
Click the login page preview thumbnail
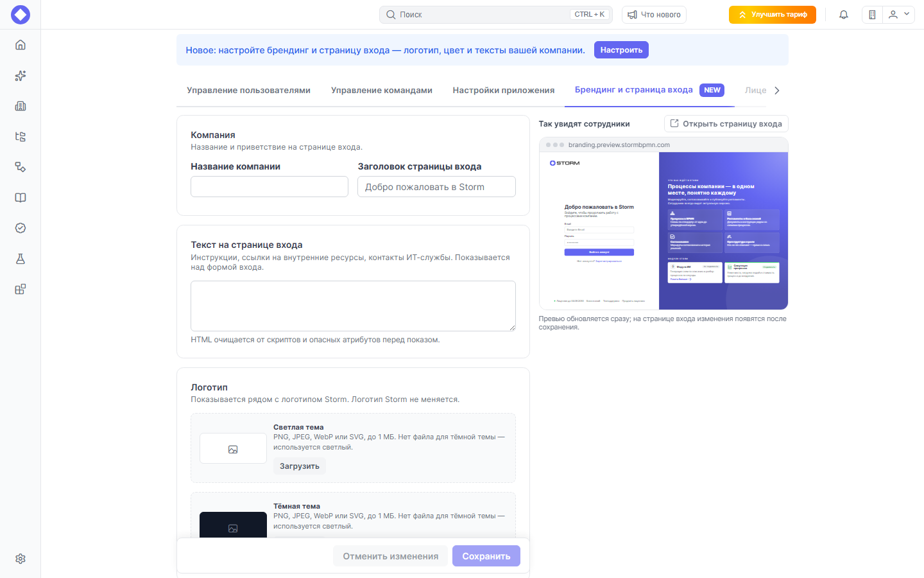(663, 231)
